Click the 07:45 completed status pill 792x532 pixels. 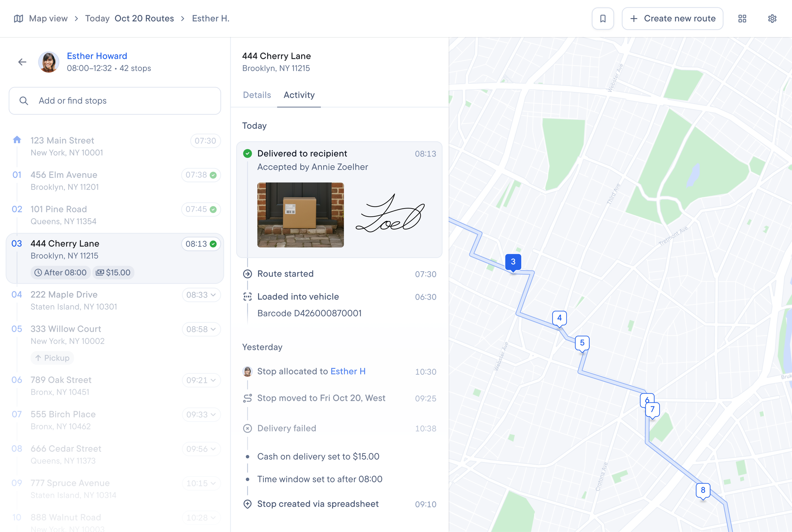pyautogui.click(x=201, y=209)
